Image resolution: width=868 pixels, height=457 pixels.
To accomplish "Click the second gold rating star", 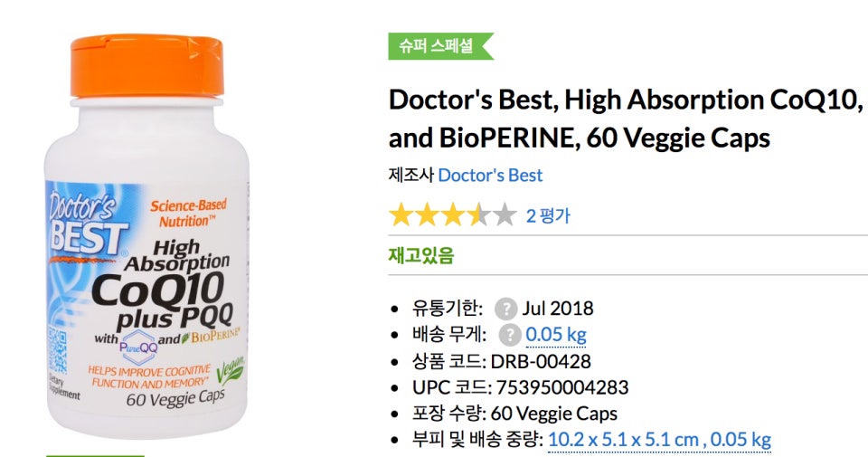I will [427, 215].
